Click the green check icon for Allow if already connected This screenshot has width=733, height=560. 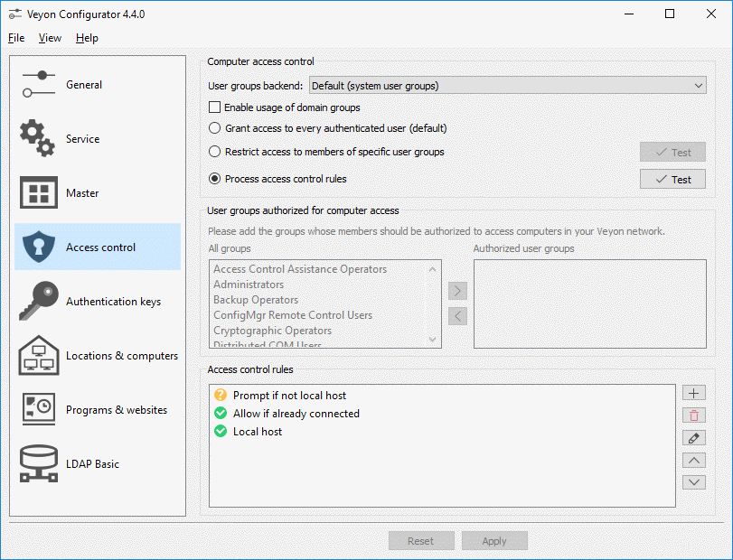[221, 413]
